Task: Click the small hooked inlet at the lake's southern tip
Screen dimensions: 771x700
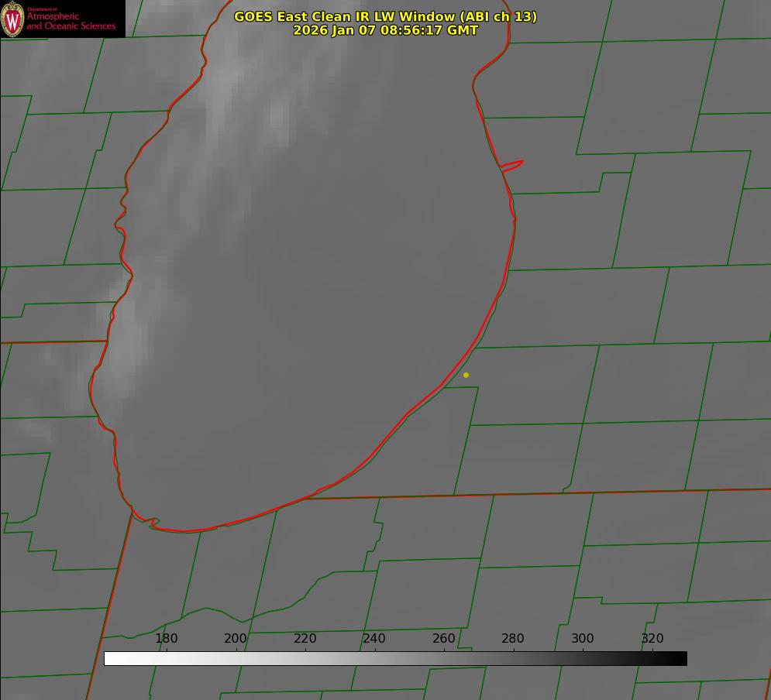Action: coord(153,523)
